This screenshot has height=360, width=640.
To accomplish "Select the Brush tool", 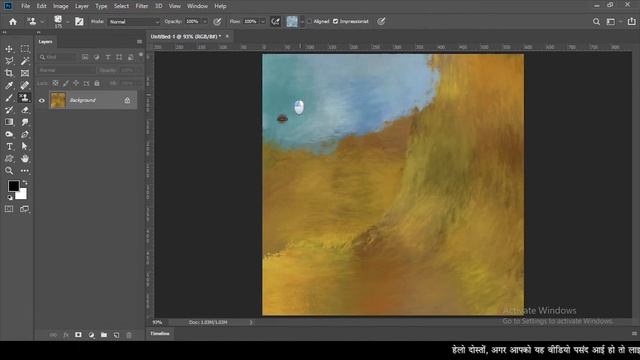I will 9,98.
